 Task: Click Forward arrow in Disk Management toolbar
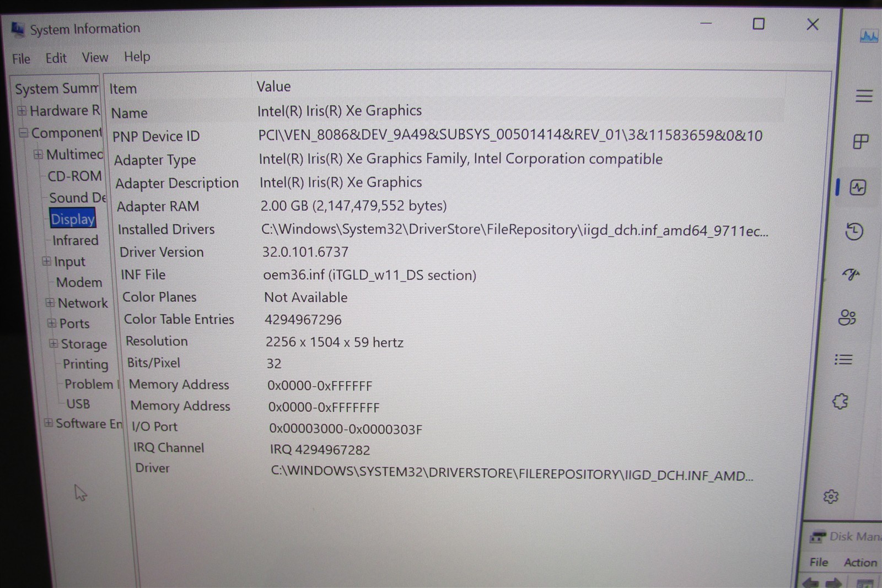pyautogui.click(x=833, y=582)
